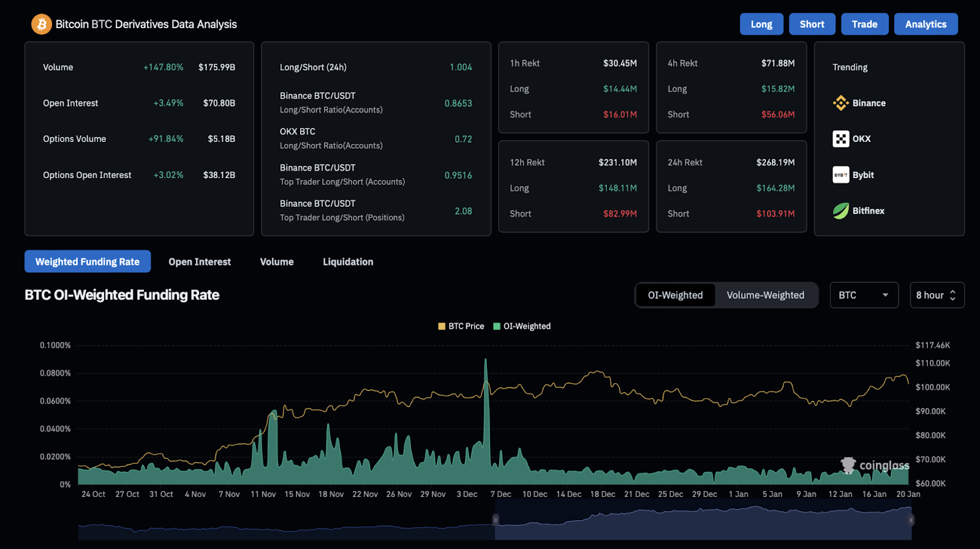Click right handle of chart range slider
This screenshot has height=549, width=980.
(x=911, y=520)
